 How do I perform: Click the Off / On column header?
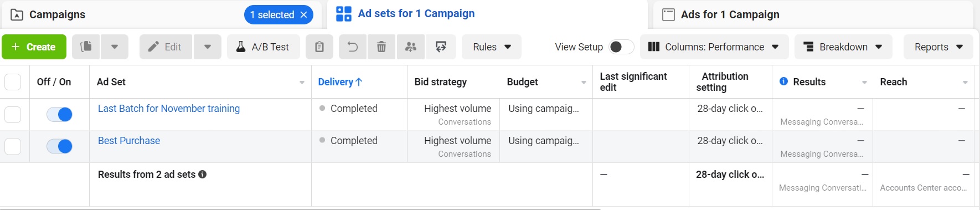[54, 82]
